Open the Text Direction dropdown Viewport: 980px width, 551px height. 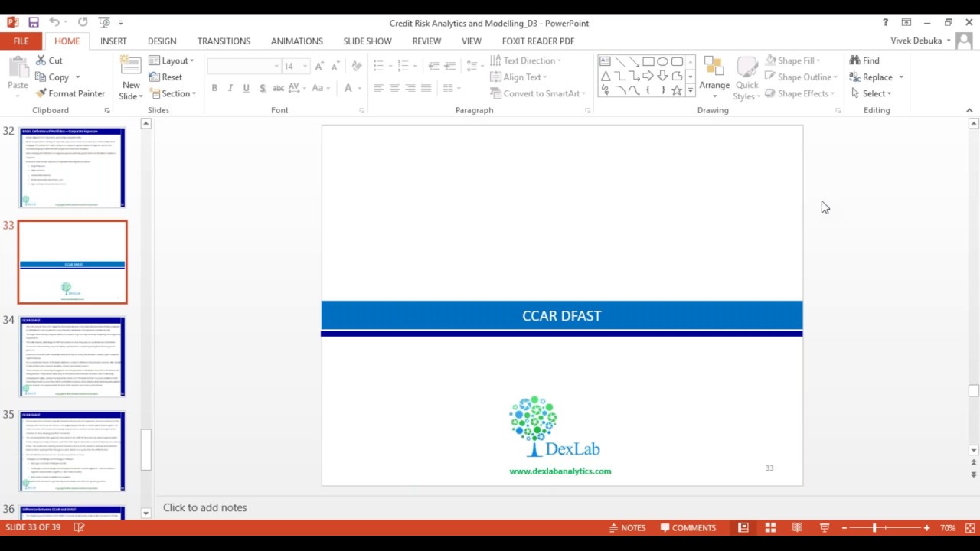point(526,60)
